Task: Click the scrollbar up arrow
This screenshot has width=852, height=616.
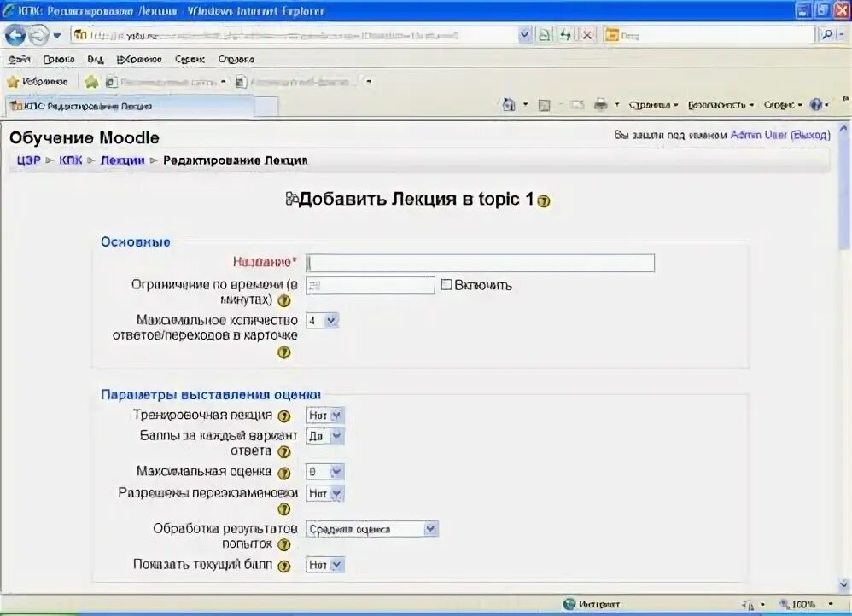Action: (843, 130)
